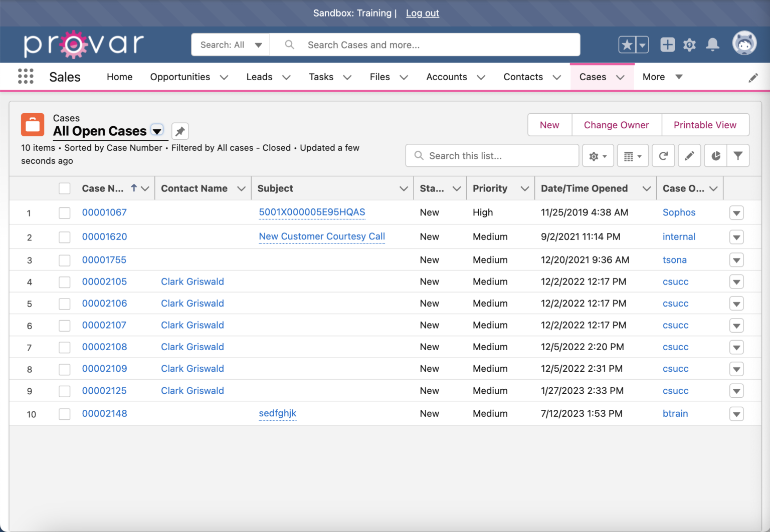770x532 pixels.
Task: Select the checkbox for case 00001067
Action: click(64, 212)
